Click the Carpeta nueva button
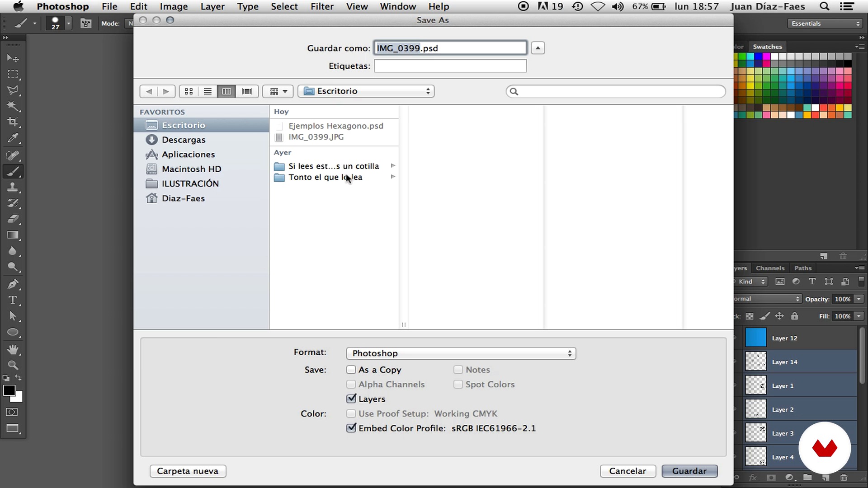Viewport: 868px width, 488px height. 188,471
